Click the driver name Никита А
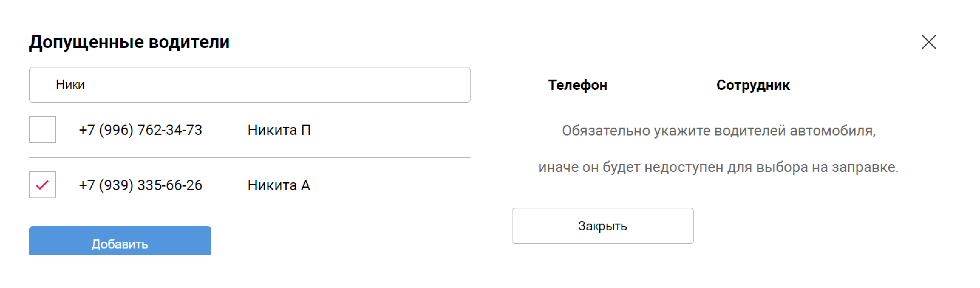The image size is (980, 288). [278, 185]
